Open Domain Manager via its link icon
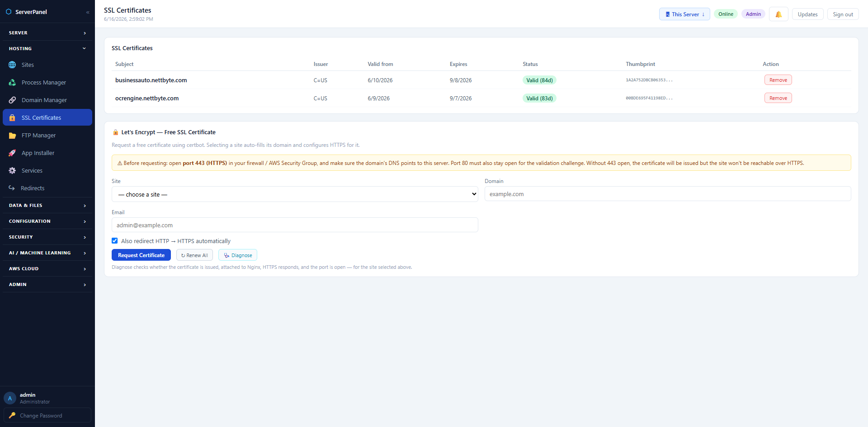The width and height of the screenshot is (868, 427). (12, 100)
